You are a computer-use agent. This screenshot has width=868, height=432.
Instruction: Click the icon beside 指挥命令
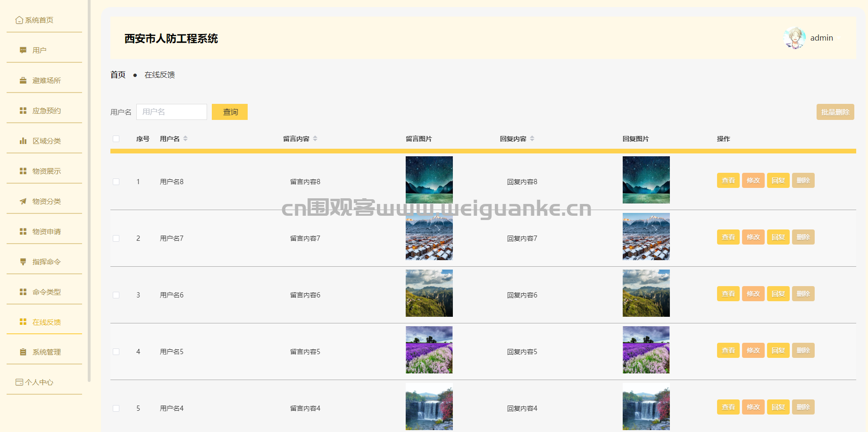point(23,262)
